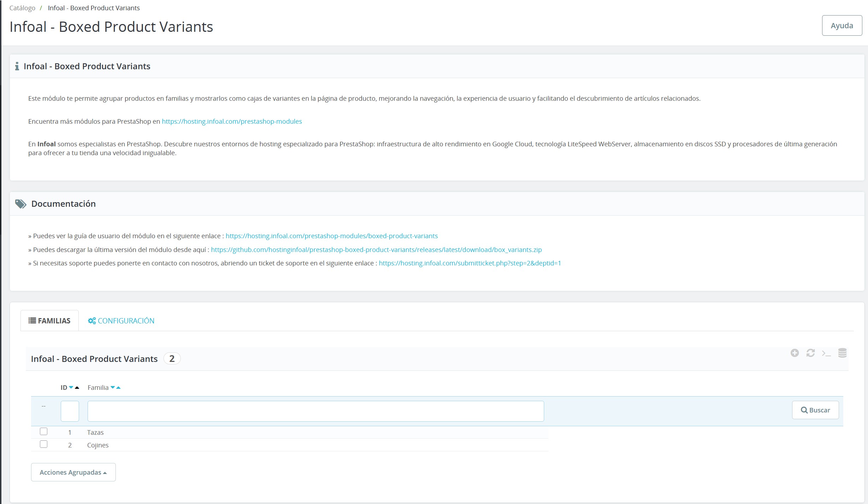Open the GitHub box_variants.zip download link
Viewport: 868px width, 504px height.
[376, 250]
